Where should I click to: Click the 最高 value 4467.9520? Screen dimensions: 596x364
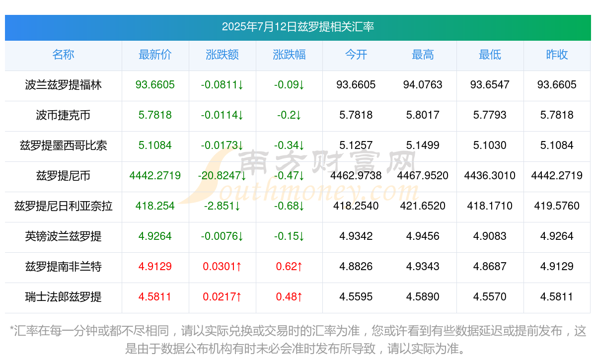point(423,176)
